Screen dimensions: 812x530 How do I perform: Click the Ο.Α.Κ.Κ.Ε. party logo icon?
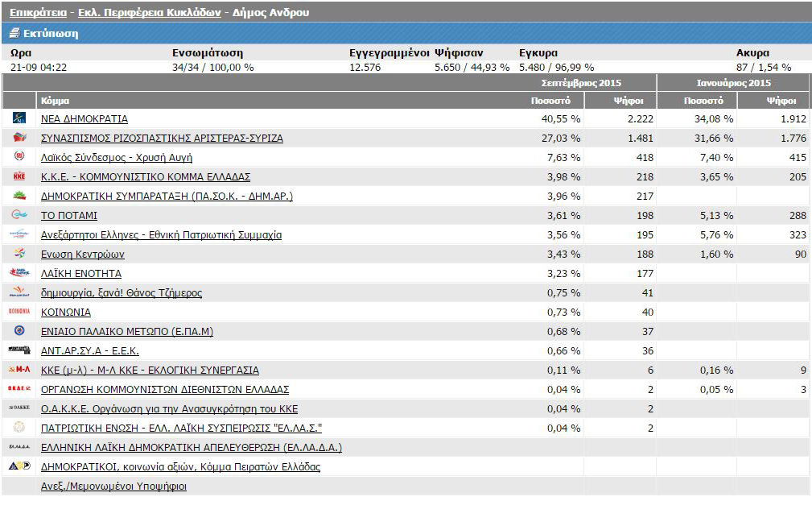pos(19,408)
